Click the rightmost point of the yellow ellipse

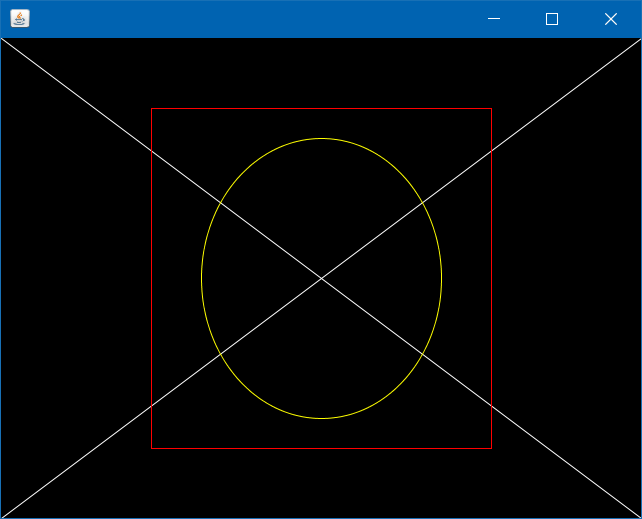pos(441,278)
